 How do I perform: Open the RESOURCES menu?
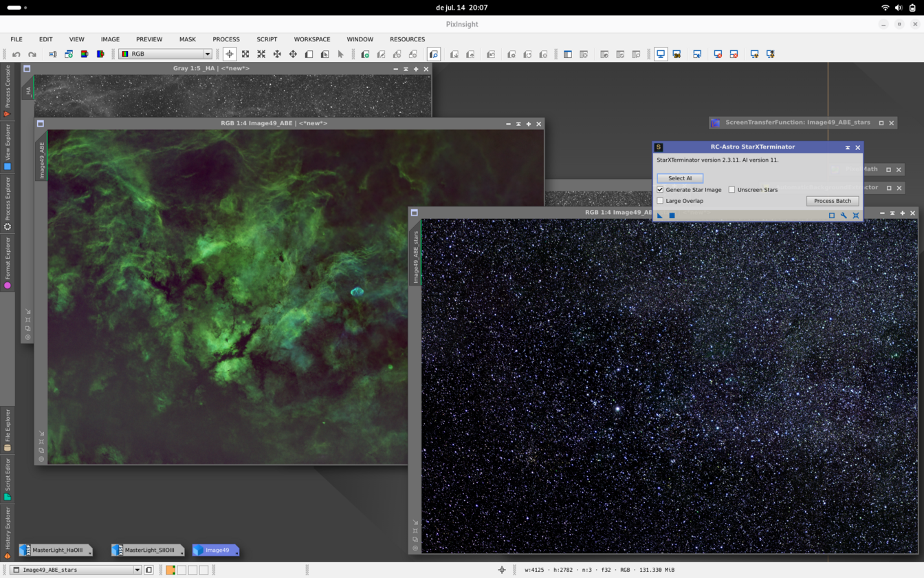point(407,39)
